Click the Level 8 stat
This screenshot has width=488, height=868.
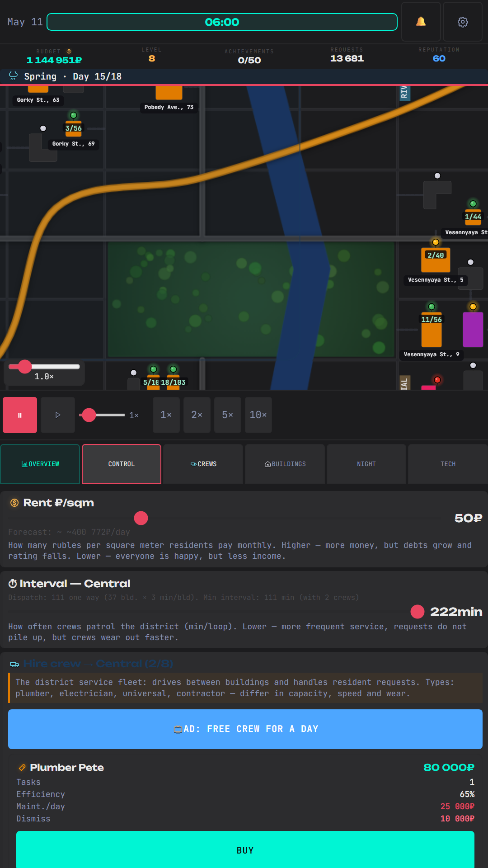[x=152, y=55]
